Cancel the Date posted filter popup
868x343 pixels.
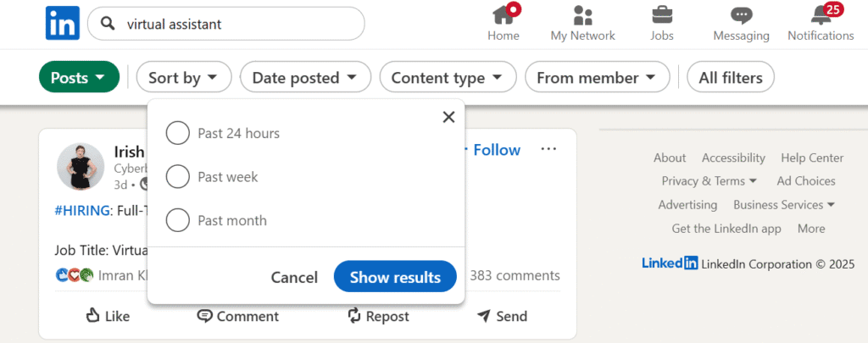click(294, 277)
